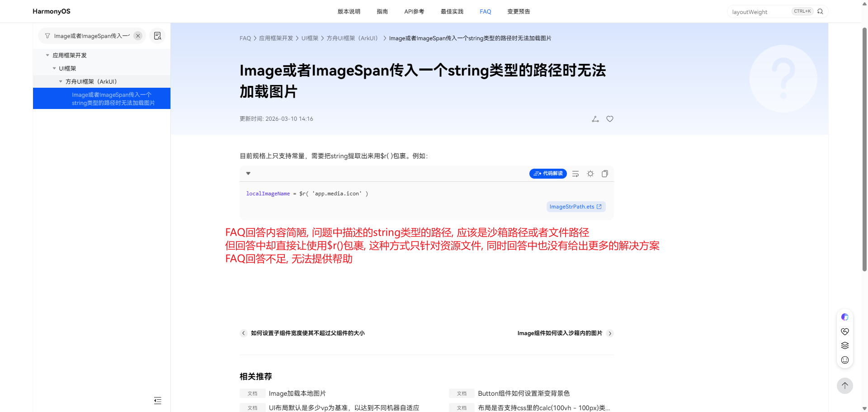Copy the code snippet
The height and width of the screenshot is (412, 868).
[x=605, y=174]
